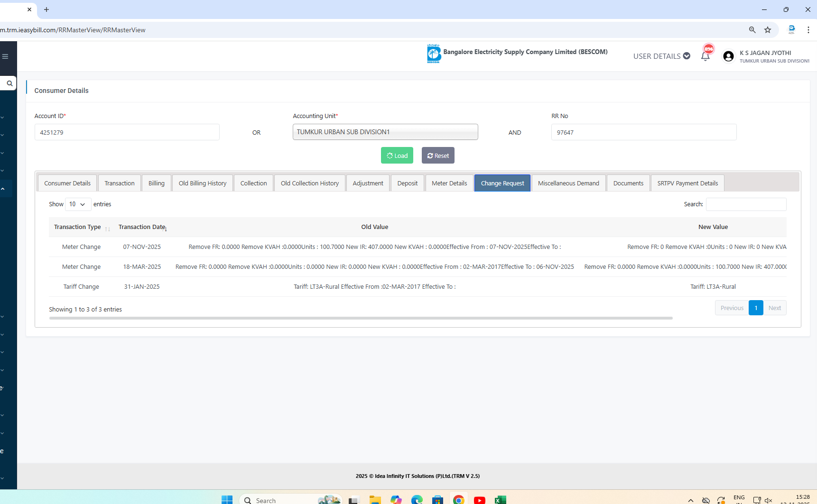Go to Adjustment tab
The height and width of the screenshot is (504, 817).
[368, 183]
